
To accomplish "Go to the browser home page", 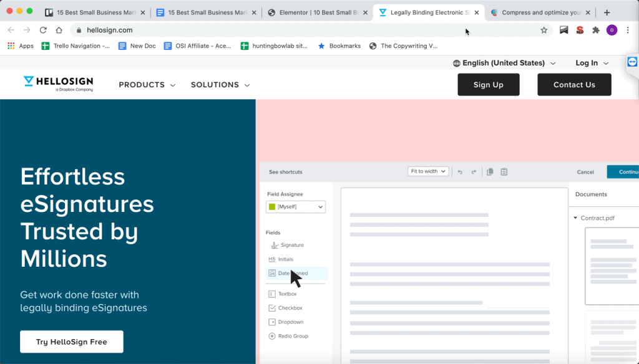I will click(x=59, y=30).
